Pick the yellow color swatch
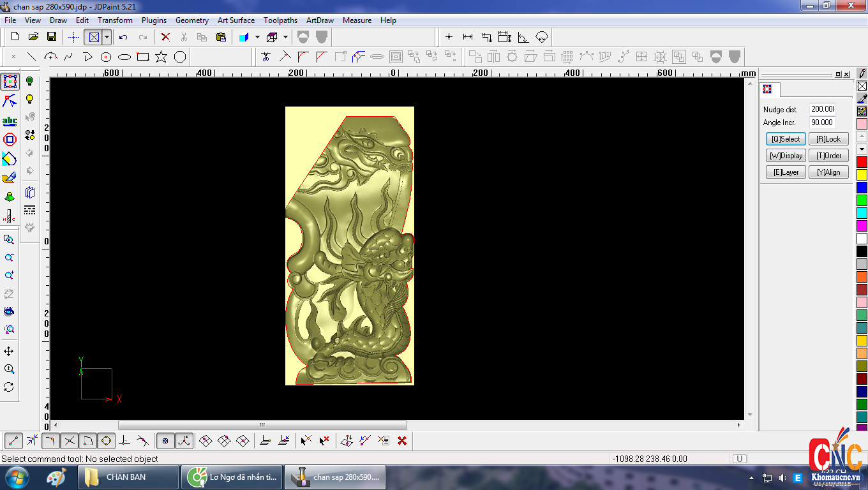Image resolution: width=868 pixels, height=490 pixels. pos(862,175)
